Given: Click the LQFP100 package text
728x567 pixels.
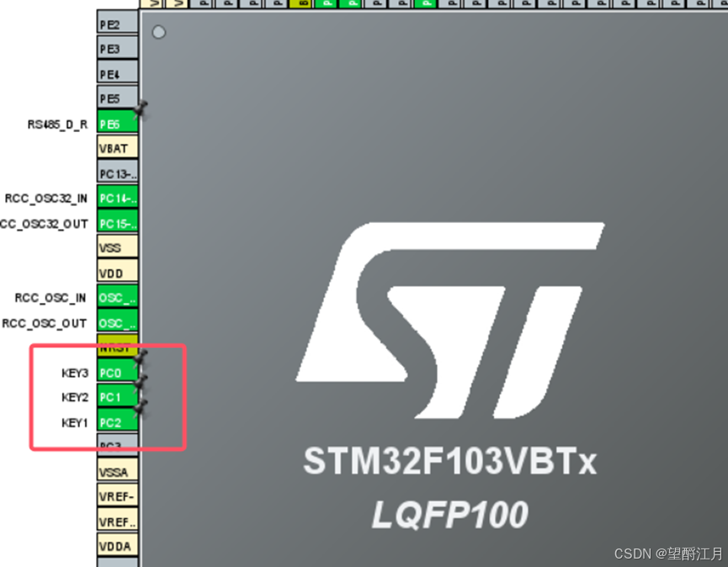Looking at the screenshot, I should [450, 515].
